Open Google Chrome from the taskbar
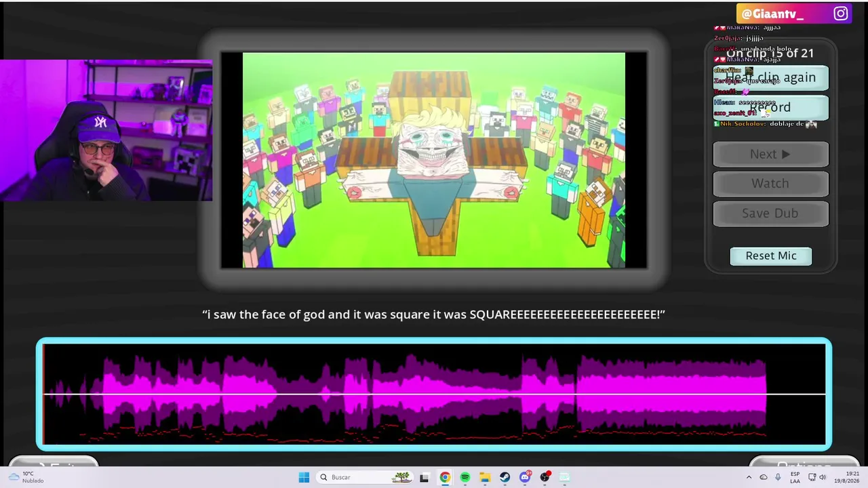 click(x=445, y=477)
